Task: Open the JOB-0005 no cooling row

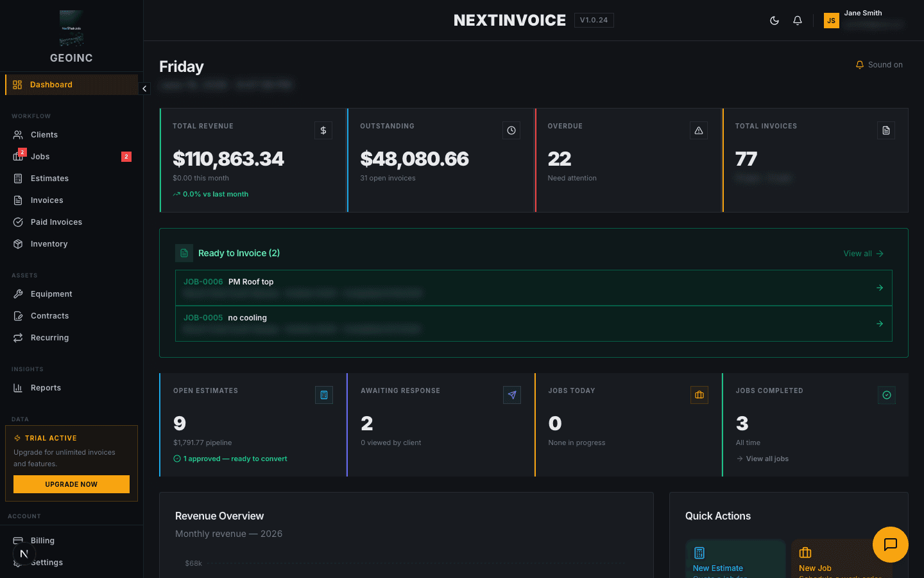Action: tap(534, 324)
